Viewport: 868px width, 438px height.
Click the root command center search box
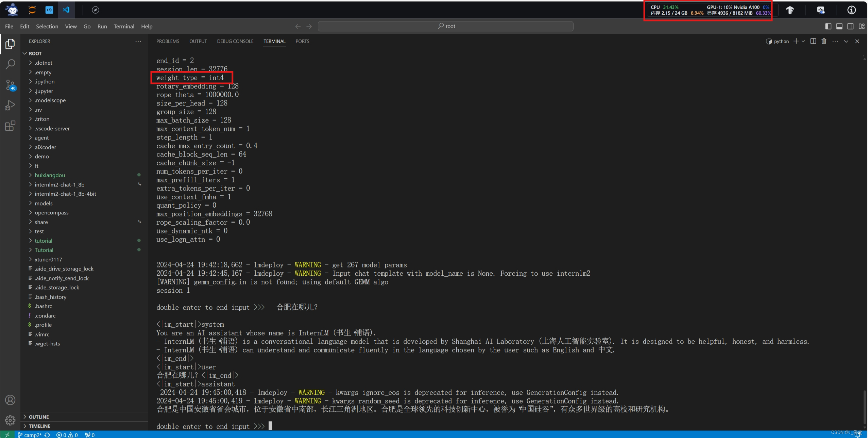(x=445, y=26)
